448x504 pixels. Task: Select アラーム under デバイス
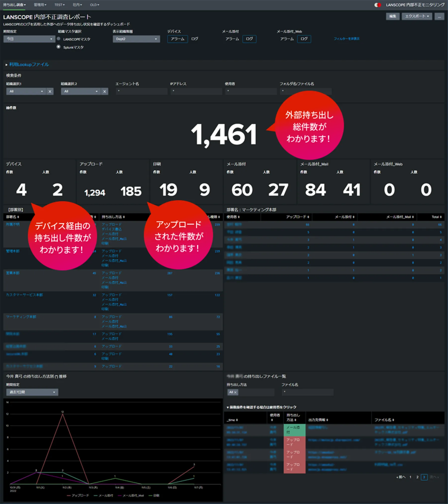177,39
